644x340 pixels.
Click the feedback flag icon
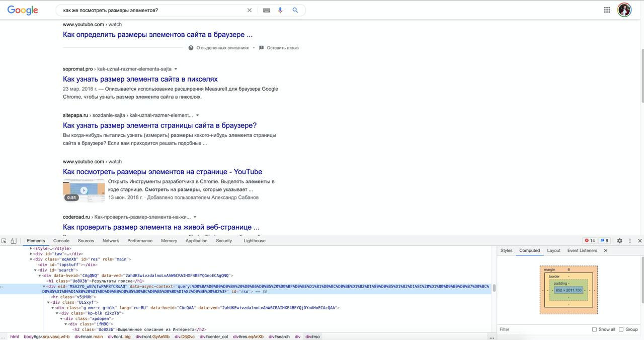click(261, 48)
